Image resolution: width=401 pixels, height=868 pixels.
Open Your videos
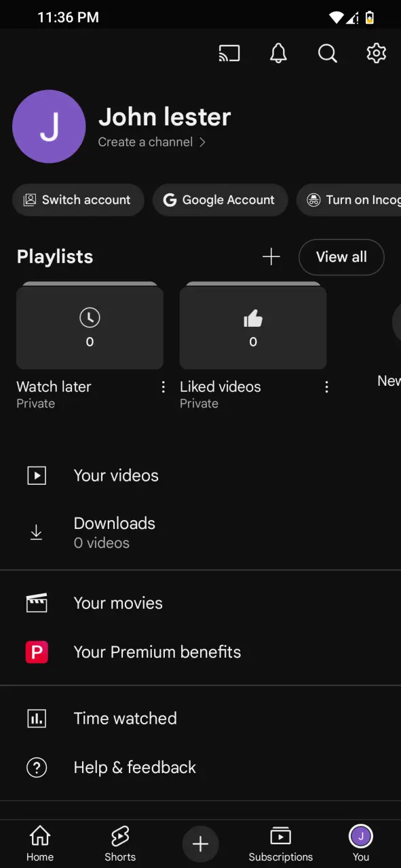(x=200, y=475)
